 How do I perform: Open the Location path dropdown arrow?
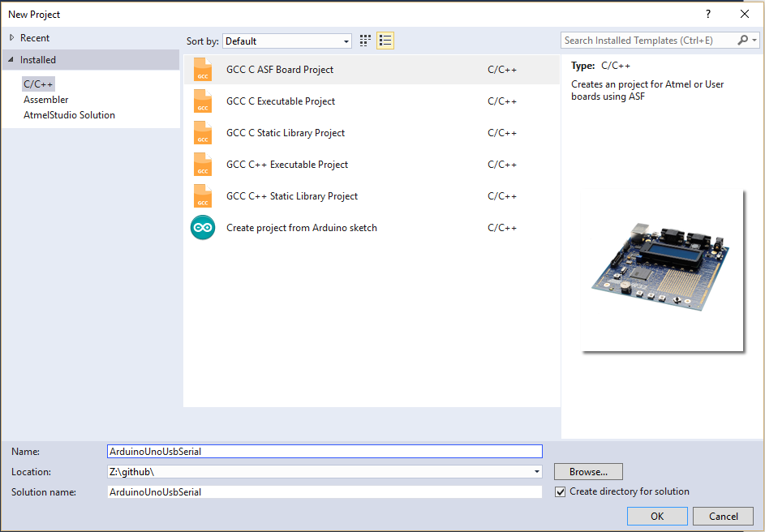(537, 471)
